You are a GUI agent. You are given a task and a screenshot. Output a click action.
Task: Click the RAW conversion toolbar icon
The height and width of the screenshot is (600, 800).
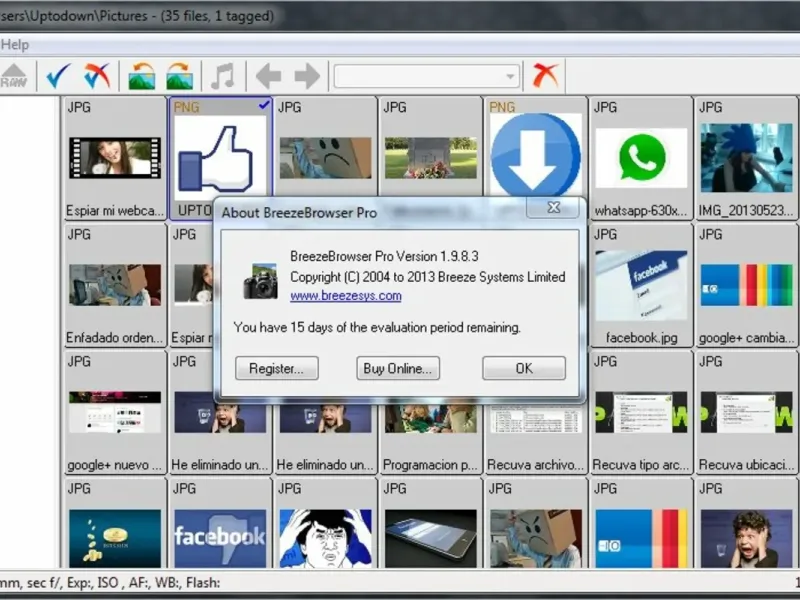point(14,76)
